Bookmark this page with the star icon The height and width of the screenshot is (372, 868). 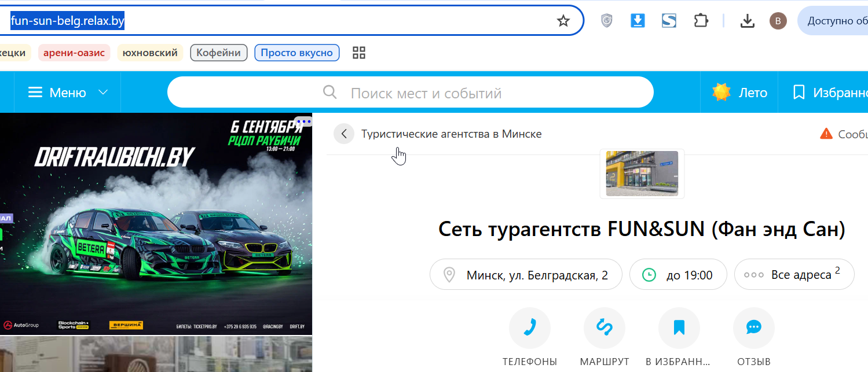click(x=563, y=21)
